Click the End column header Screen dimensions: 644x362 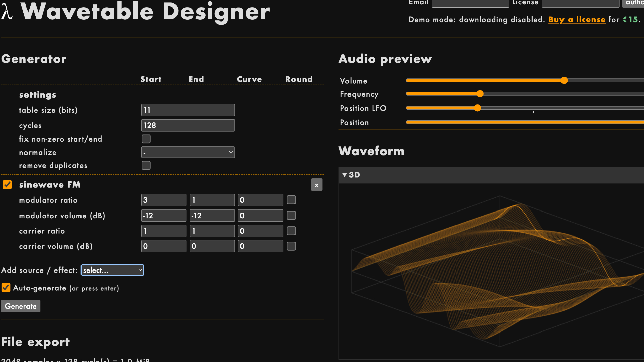tap(196, 79)
